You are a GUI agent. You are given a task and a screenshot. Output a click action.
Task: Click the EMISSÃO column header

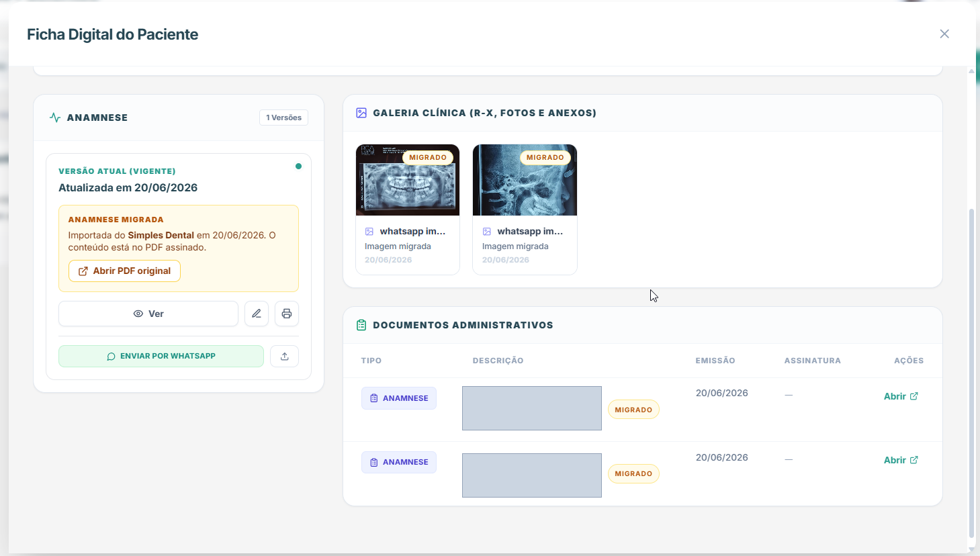tap(715, 361)
